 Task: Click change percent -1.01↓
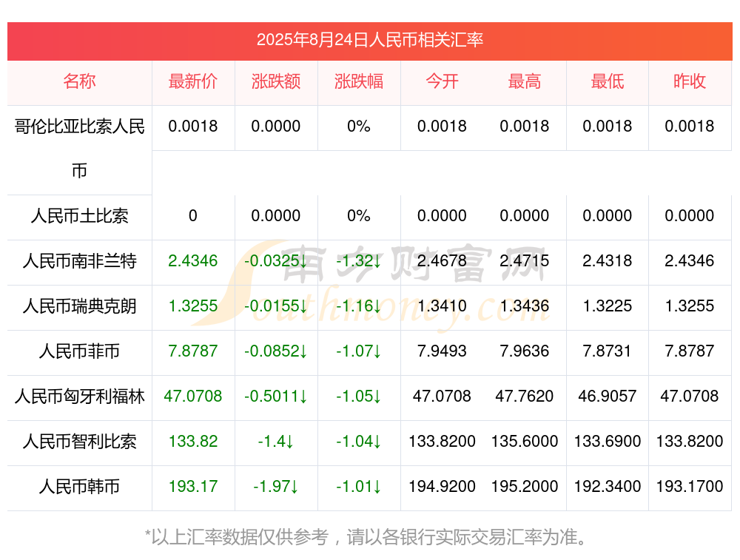point(359,487)
